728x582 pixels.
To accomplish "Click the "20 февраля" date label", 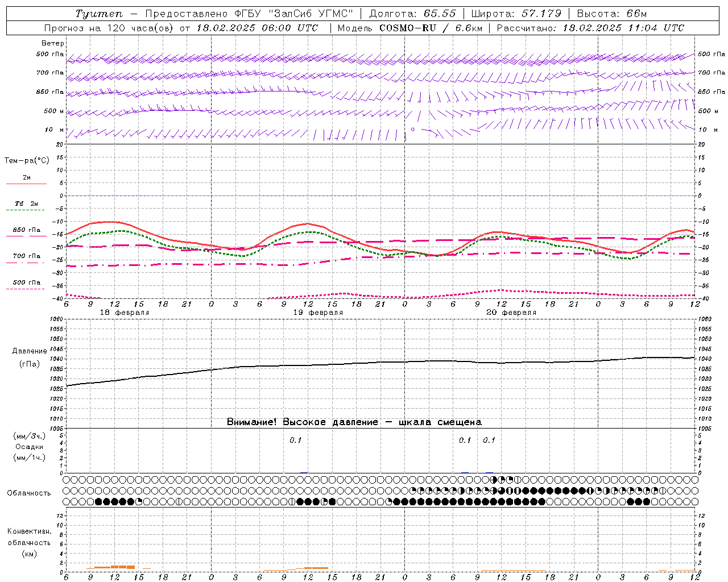I will pyautogui.click(x=511, y=313).
